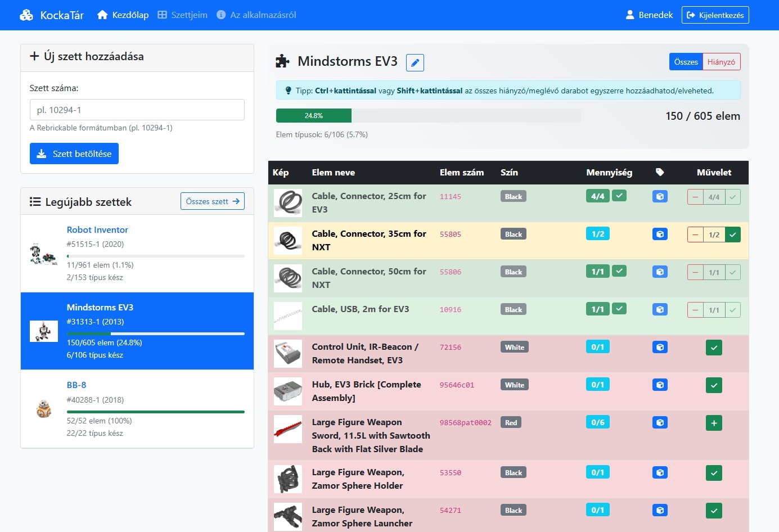The height and width of the screenshot is (532, 779).
Task: Open blue part info icon for Cable 25cm EV3 row
Action: click(660, 196)
